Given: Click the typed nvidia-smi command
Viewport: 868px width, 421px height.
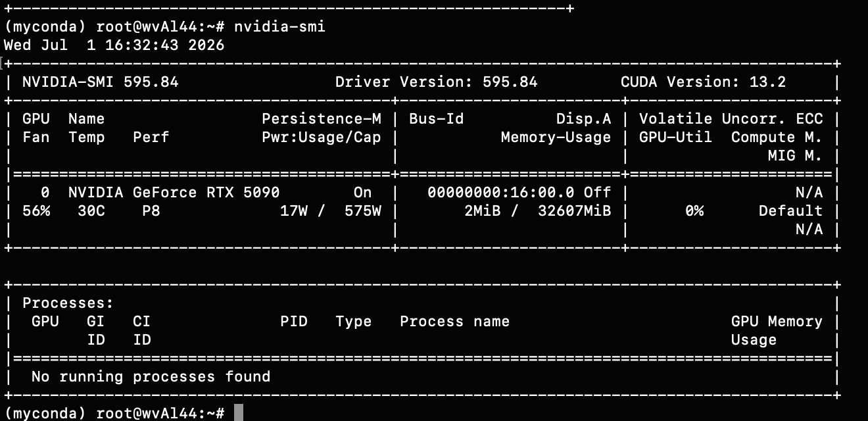Looking at the screenshot, I should [280, 27].
